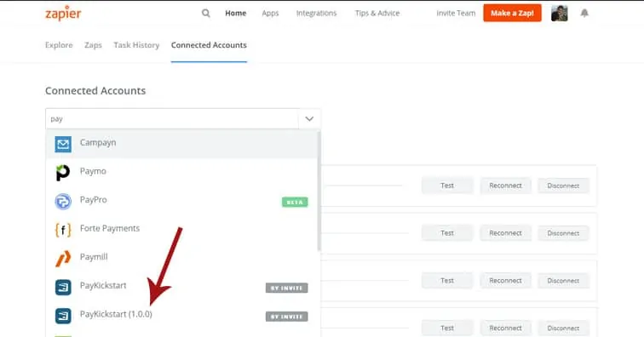Switch to the Task History tab
The image size is (644, 337).
coord(136,45)
